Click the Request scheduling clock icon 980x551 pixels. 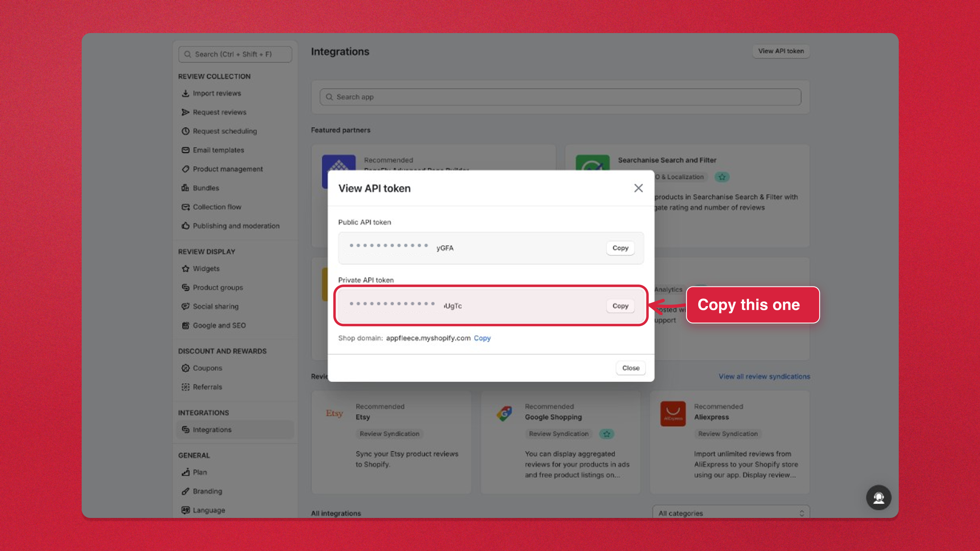pyautogui.click(x=185, y=131)
